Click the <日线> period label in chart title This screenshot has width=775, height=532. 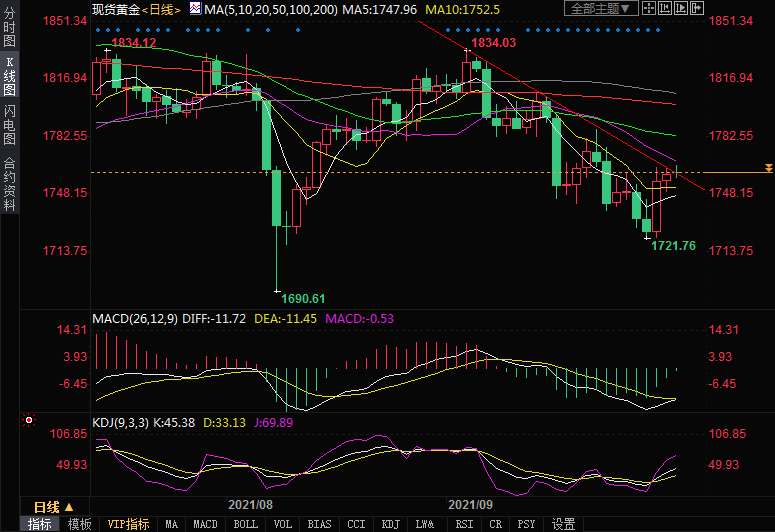161,9
